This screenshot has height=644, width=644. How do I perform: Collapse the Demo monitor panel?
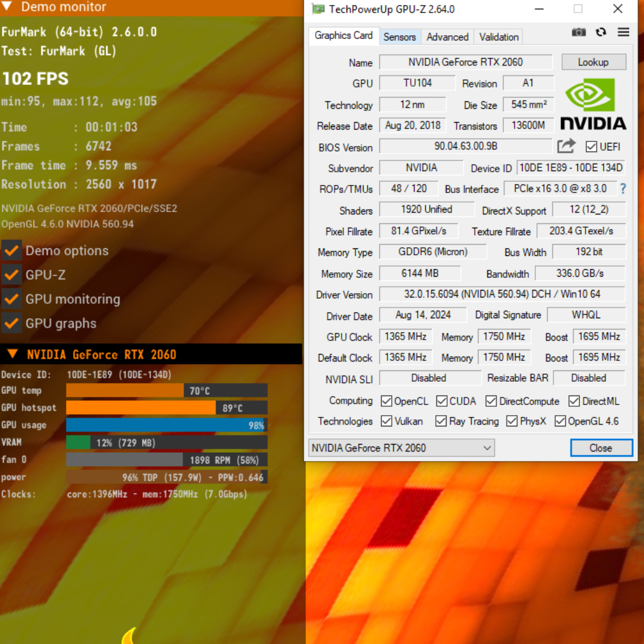[x=9, y=7]
